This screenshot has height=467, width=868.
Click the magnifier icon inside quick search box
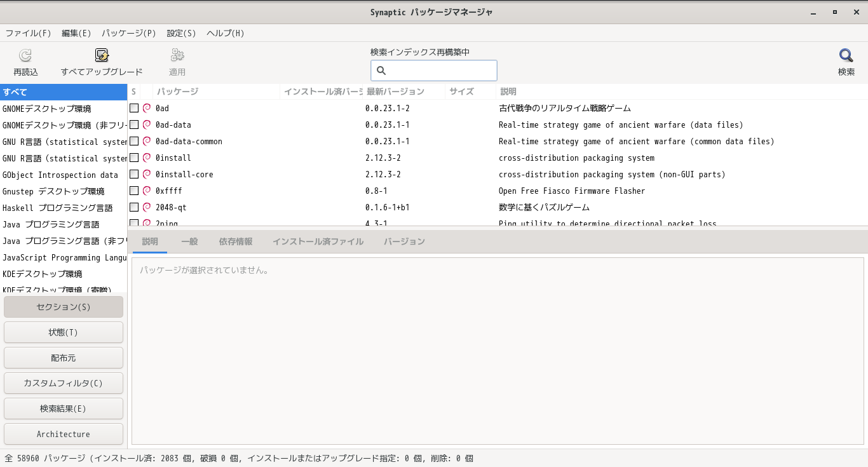[381, 71]
